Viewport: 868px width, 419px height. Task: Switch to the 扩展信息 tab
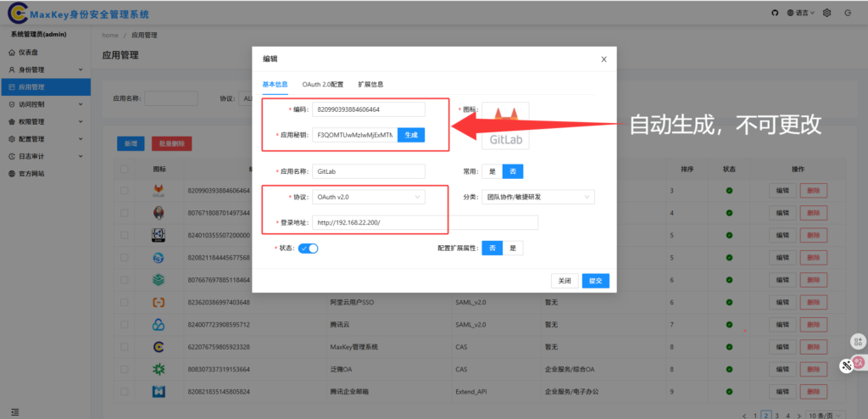click(x=370, y=85)
